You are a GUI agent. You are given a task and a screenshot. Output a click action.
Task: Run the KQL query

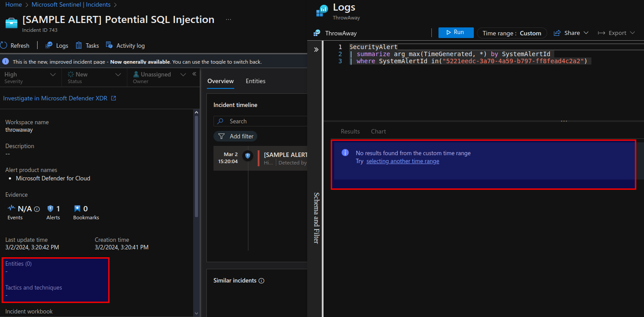click(456, 33)
